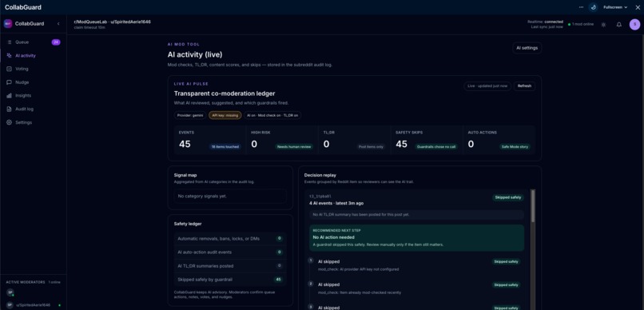Select u/SpiritedAerie1646 in active moderators
This screenshot has height=310, width=644.
[x=33, y=305]
